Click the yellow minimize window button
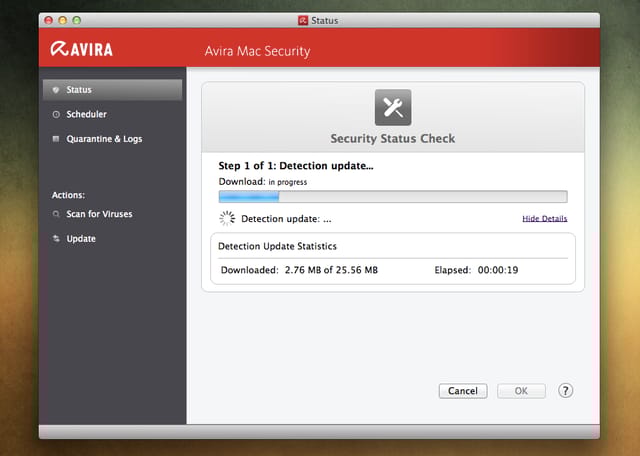640x456 pixels. click(62, 20)
